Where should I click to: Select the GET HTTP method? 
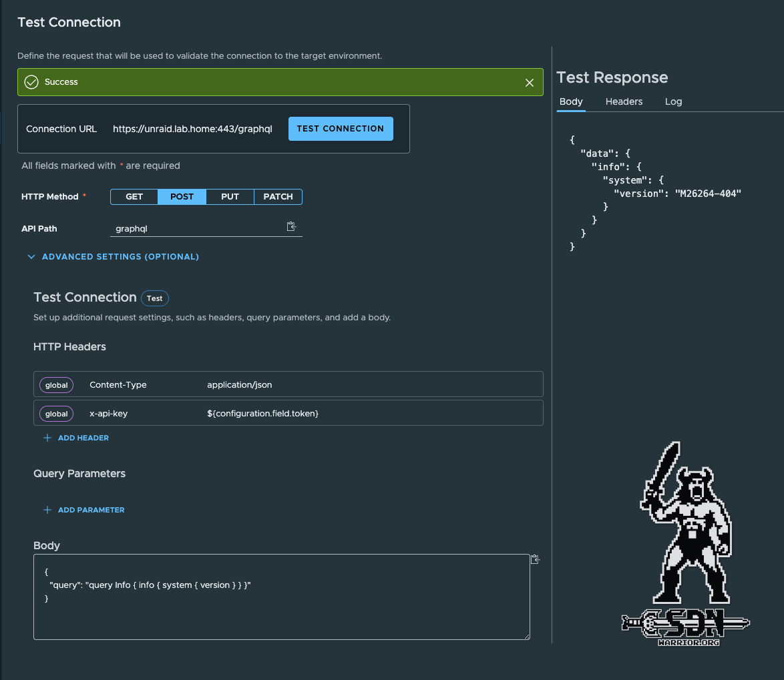(x=134, y=197)
